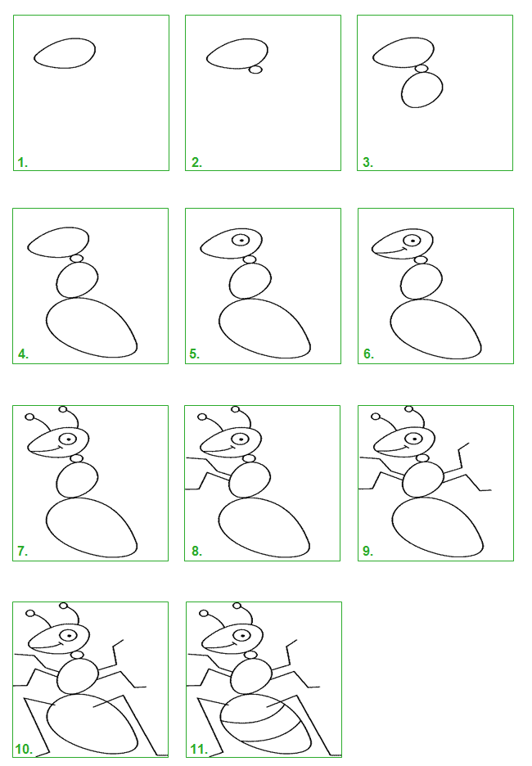Click step 10 panel with back legs
Viewport: 532px width, 766px height.
pyautogui.click(x=90, y=679)
